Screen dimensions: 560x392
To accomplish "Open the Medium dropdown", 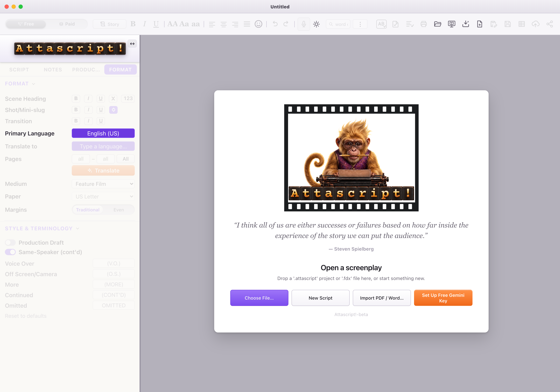I will 103,184.
